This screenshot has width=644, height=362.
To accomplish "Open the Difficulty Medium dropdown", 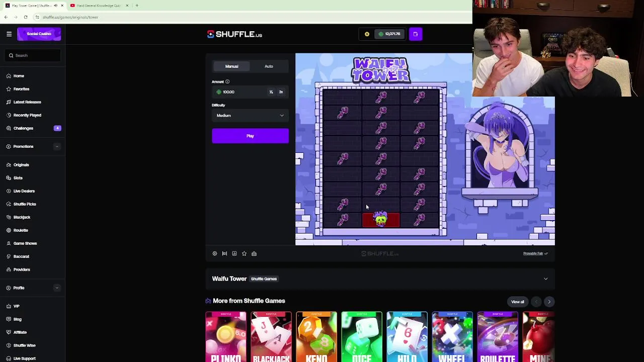I will tap(250, 116).
